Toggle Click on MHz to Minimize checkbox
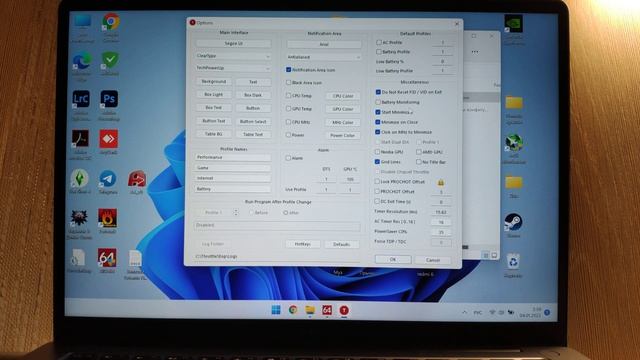The width and height of the screenshot is (640, 360). [378, 132]
